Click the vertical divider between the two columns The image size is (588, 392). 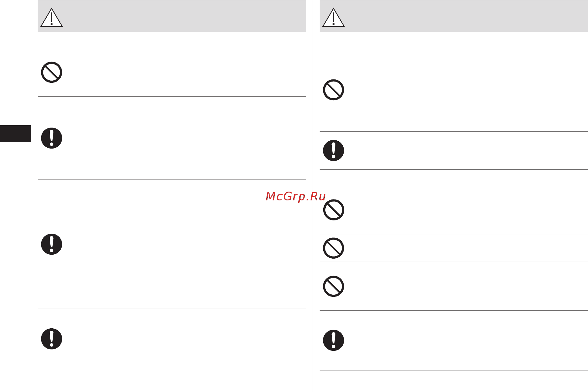click(313, 196)
